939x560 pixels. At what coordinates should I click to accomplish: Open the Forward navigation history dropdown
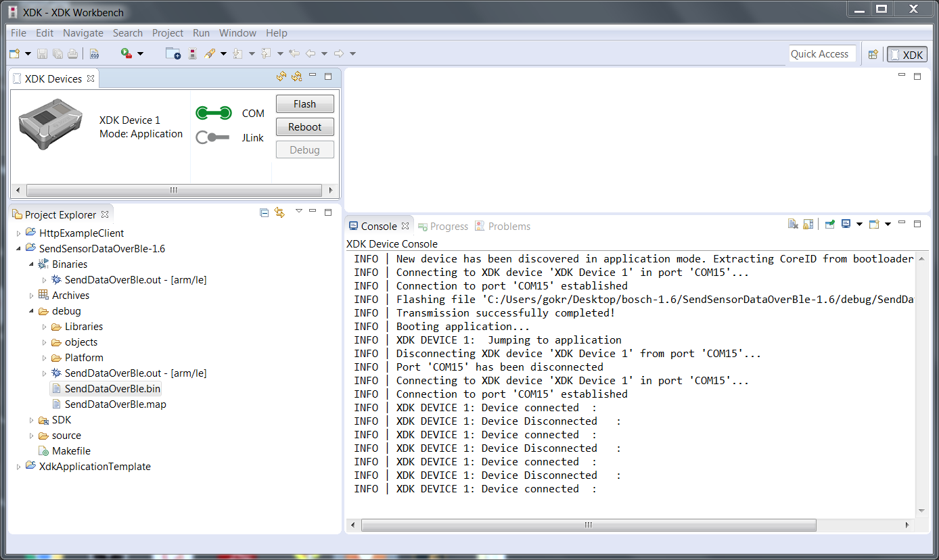pyautogui.click(x=352, y=53)
